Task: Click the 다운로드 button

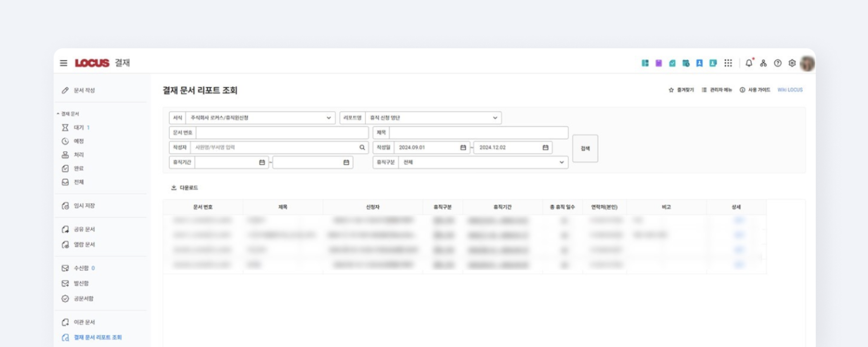Action: (185, 188)
